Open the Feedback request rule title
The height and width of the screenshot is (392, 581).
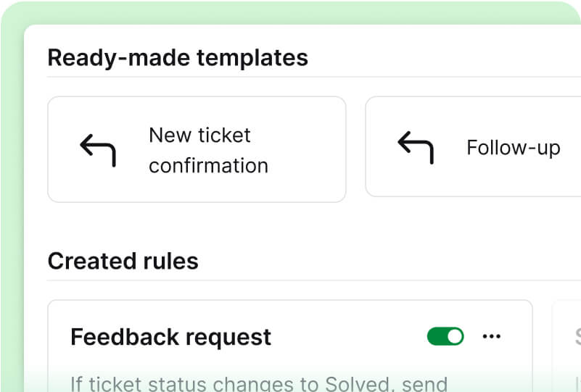(170, 337)
